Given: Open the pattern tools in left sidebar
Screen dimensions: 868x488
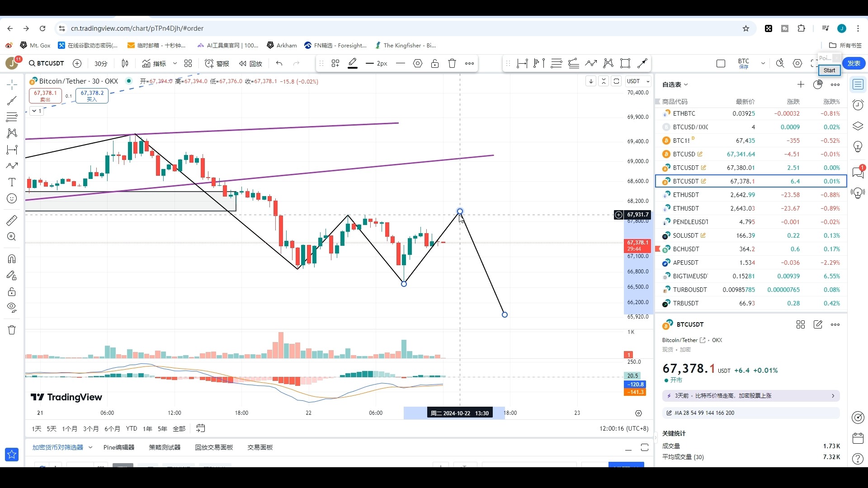Looking at the screenshot, I should click(12, 133).
